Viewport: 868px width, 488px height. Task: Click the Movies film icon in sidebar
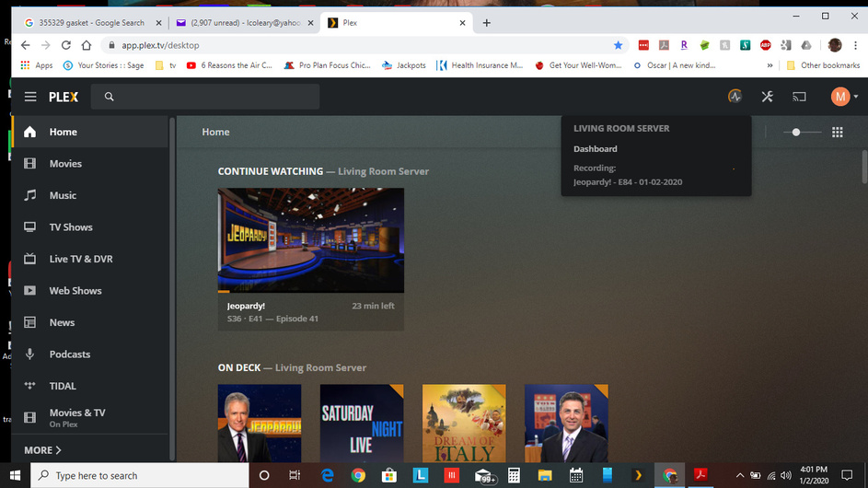[29, 163]
